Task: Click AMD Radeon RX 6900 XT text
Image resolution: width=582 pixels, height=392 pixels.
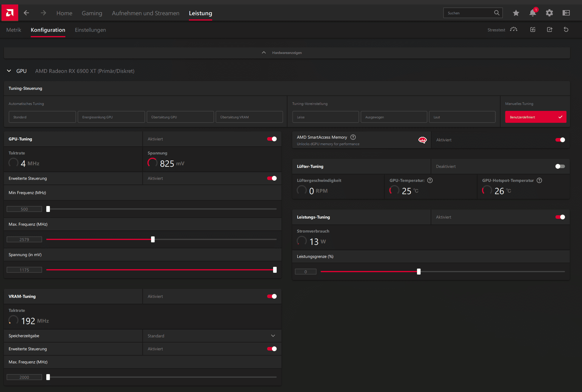Action: [x=85, y=71]
